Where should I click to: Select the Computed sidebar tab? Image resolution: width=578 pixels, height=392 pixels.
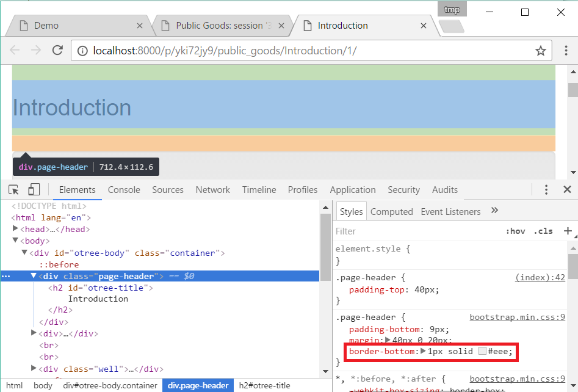coord(391,212)
